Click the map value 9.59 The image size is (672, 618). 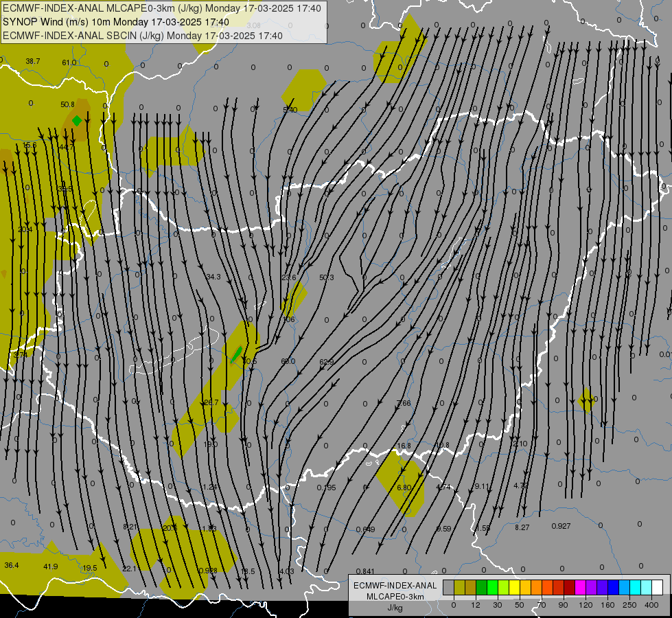pyautogui.click(x=443, y=529)
